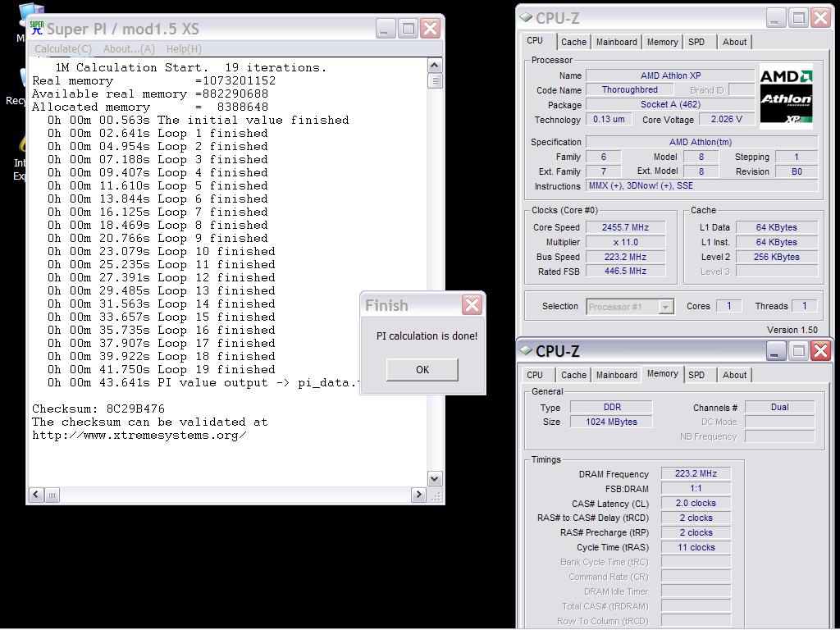Close the Super PI window
Screen dimensions: 840x630
430,29
